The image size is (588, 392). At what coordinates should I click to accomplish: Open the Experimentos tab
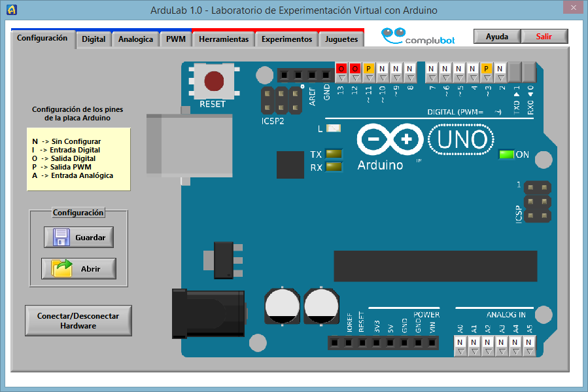286,39
